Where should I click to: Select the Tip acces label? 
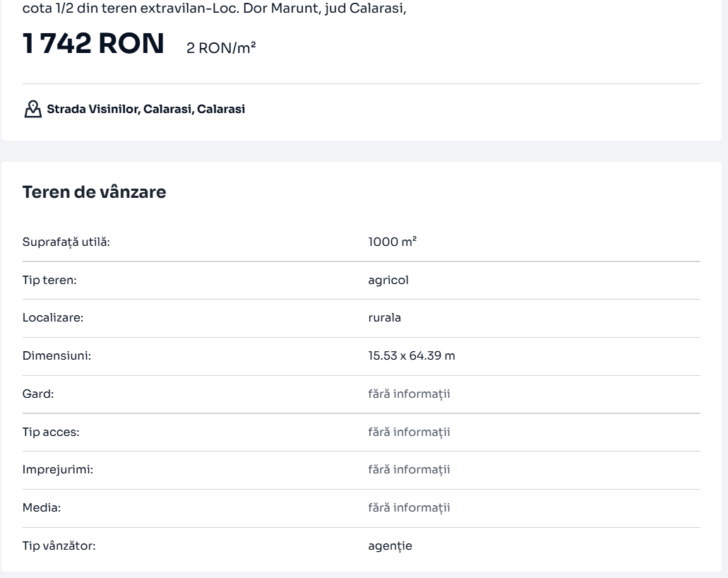pyautogui.click(x=51, y=432)
